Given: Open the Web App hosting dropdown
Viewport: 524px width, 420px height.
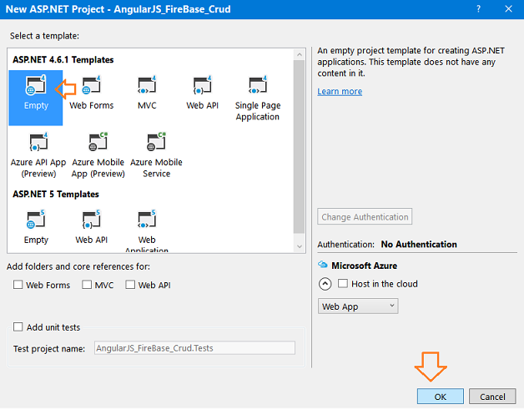Looking at the screenshot, I should pos(358,306).
